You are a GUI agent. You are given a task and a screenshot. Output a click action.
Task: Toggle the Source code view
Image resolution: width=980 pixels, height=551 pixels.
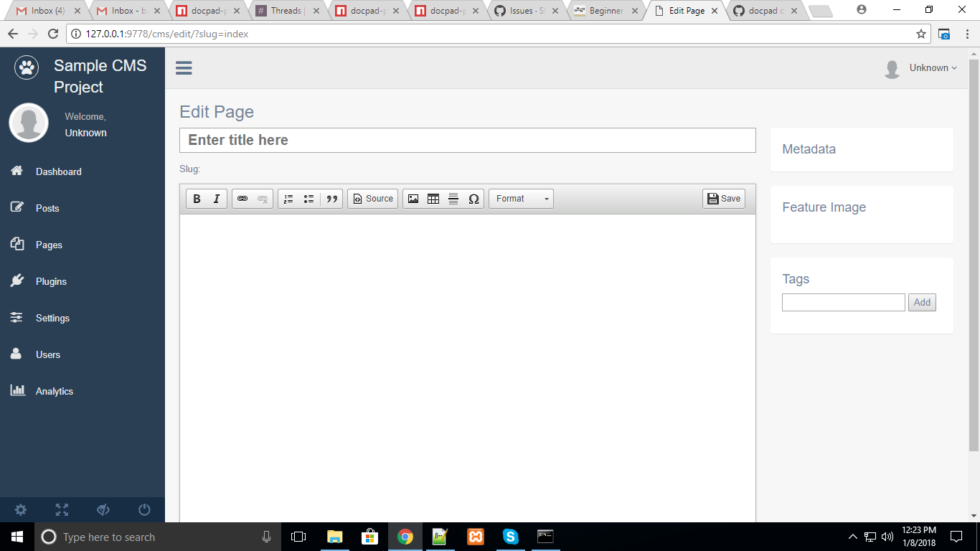click(372, 199)
